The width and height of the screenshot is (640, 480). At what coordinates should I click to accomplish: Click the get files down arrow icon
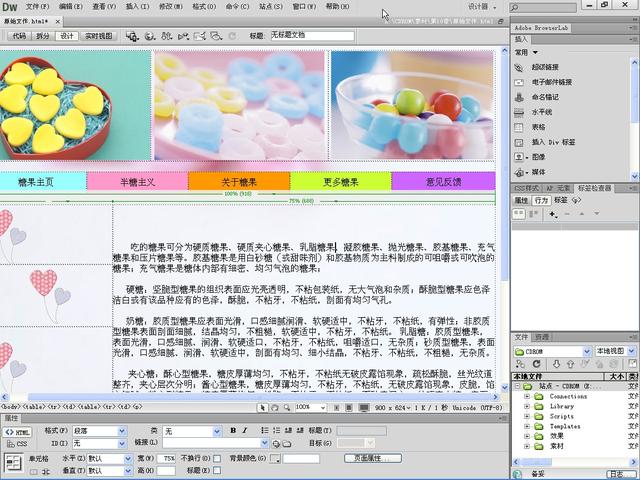coord(556,364)
